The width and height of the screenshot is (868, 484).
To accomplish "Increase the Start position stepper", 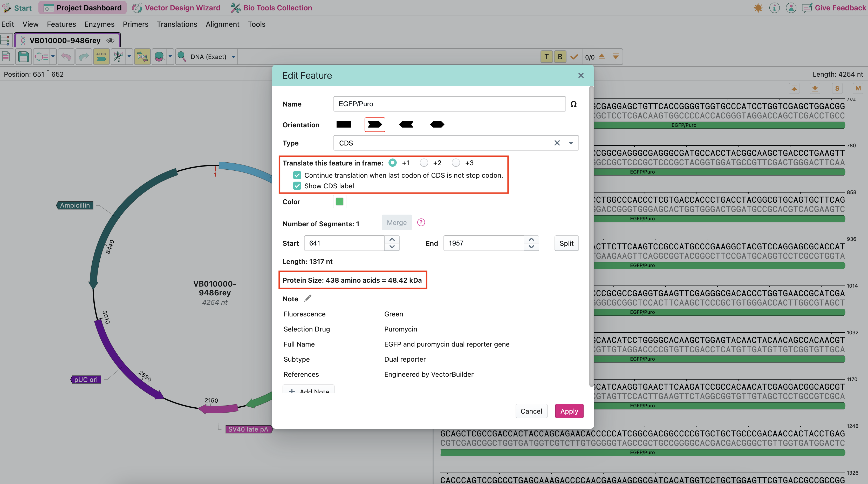I will (x=392, y=239).
